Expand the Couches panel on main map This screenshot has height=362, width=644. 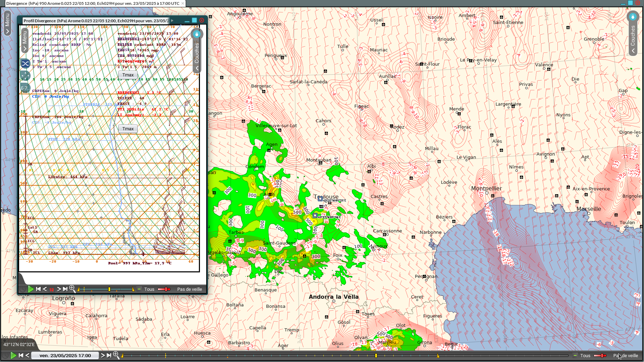pos(633,38)
